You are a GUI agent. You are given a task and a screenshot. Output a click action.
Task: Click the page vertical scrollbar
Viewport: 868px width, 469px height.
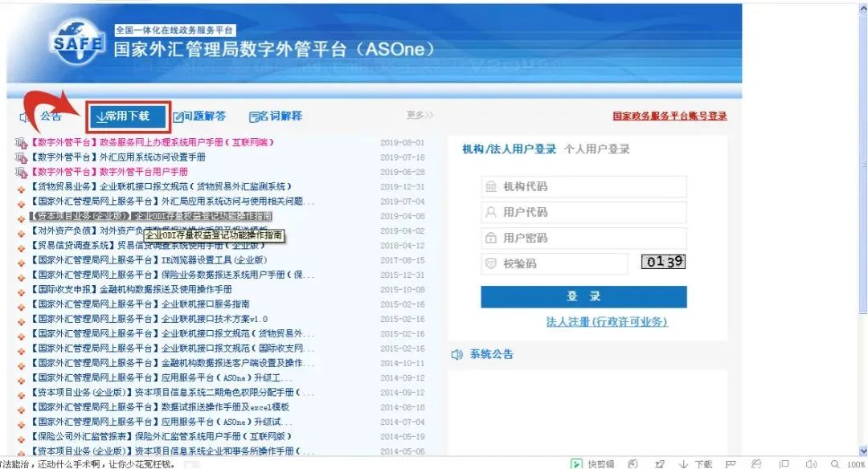[x=863, y=165]
